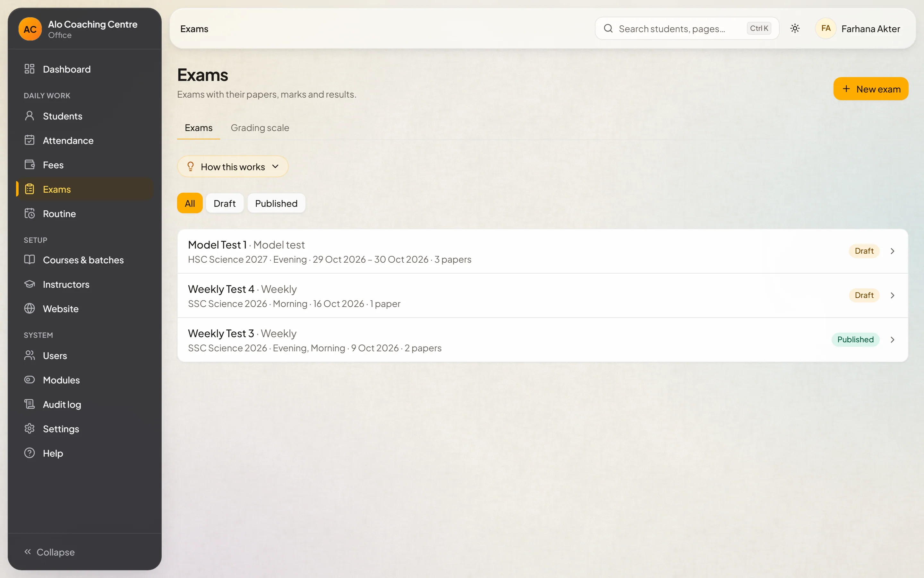
Task: Collapse the sidebar
Action: click(x=50, y=552)
